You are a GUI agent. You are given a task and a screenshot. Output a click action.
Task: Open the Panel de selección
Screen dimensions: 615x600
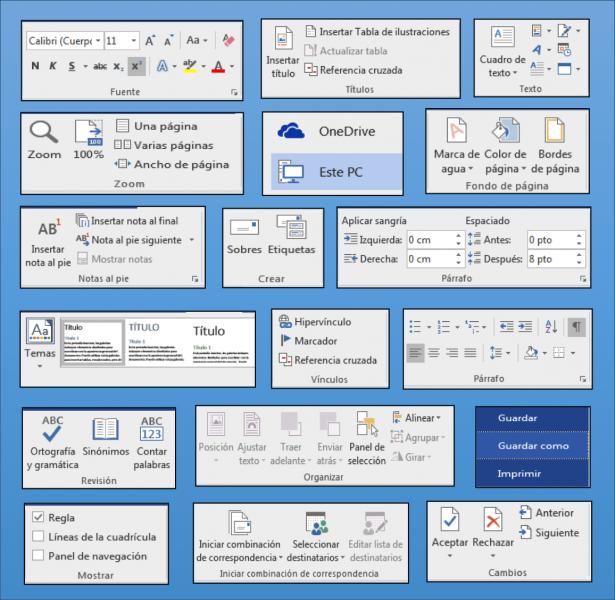tap(366, 425)
